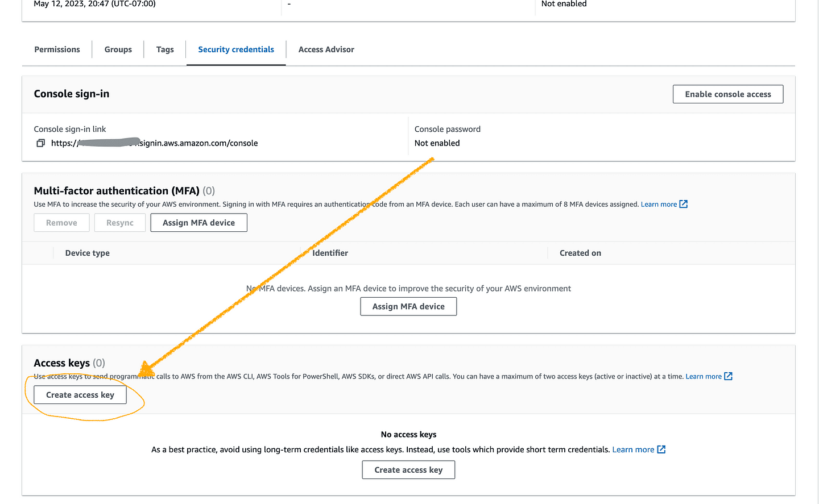Click the No access keys message
Viewport: 819px width, 504px height.
point(409,434)
